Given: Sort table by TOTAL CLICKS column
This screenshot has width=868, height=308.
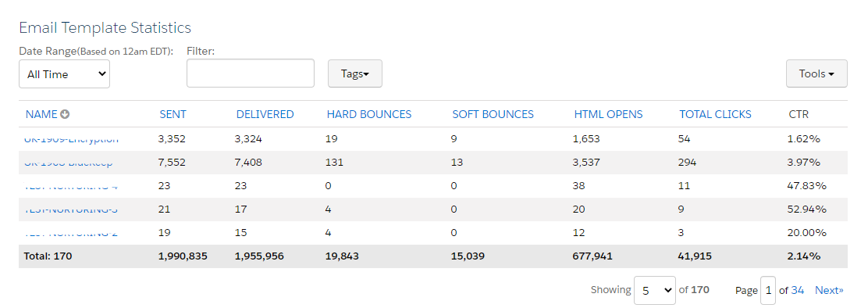Looking at the screenshot, I should [715, 115].
